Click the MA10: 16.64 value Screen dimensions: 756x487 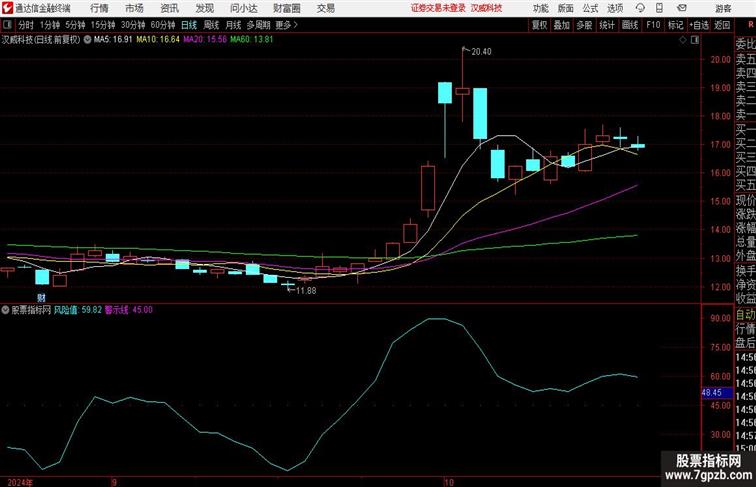coord(158,40)
